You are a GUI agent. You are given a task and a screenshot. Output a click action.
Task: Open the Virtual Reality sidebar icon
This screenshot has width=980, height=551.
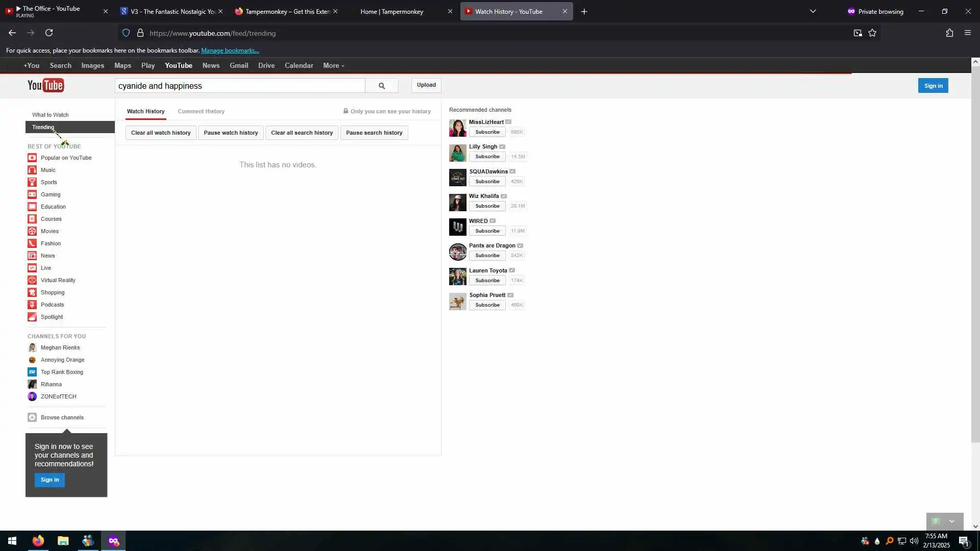coord(32,280)
